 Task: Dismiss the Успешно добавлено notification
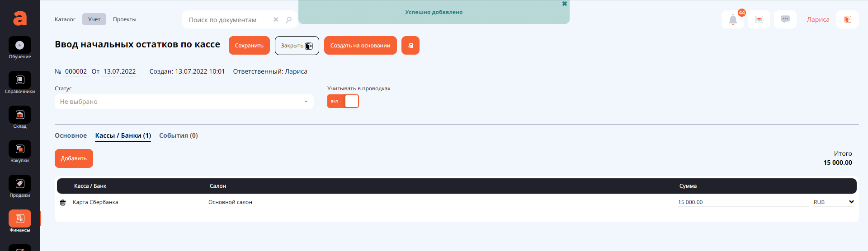coord(564,4)
